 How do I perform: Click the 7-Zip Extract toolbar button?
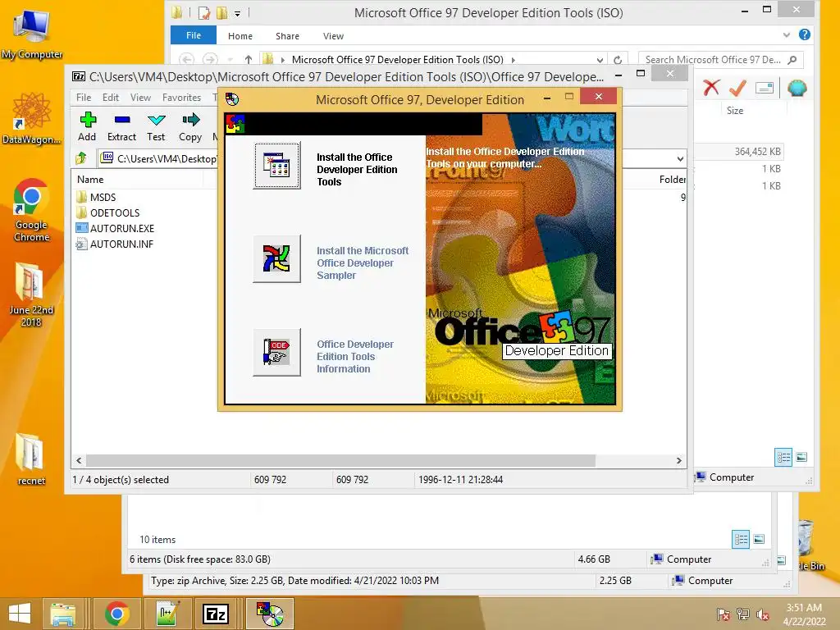(x=121, y=127)
